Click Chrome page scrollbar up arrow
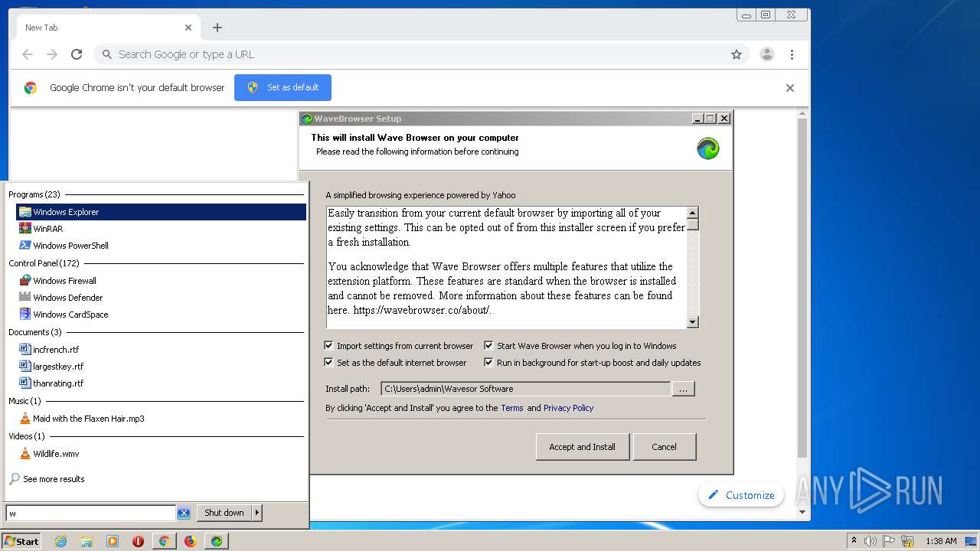 tap(802, 115)
